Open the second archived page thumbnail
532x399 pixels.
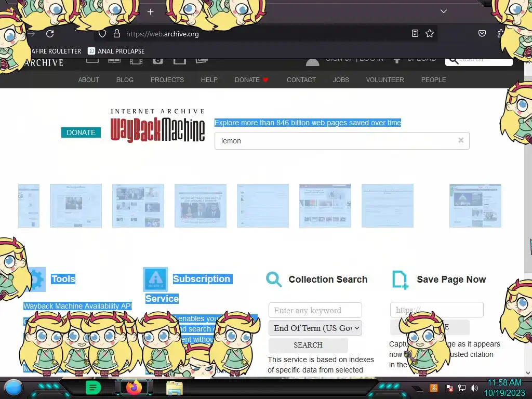pyautogui.click(x=76, y=206)
